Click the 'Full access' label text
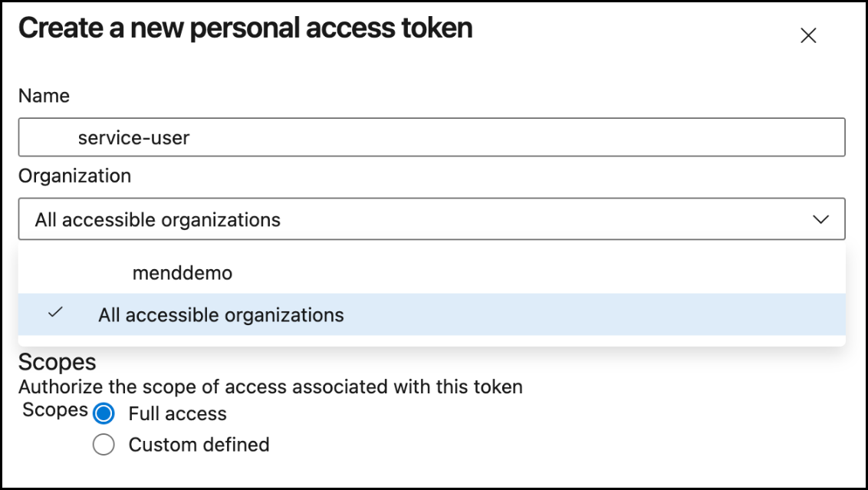The image size is (868, 490). pyautogui.click(x=177, y=414)
